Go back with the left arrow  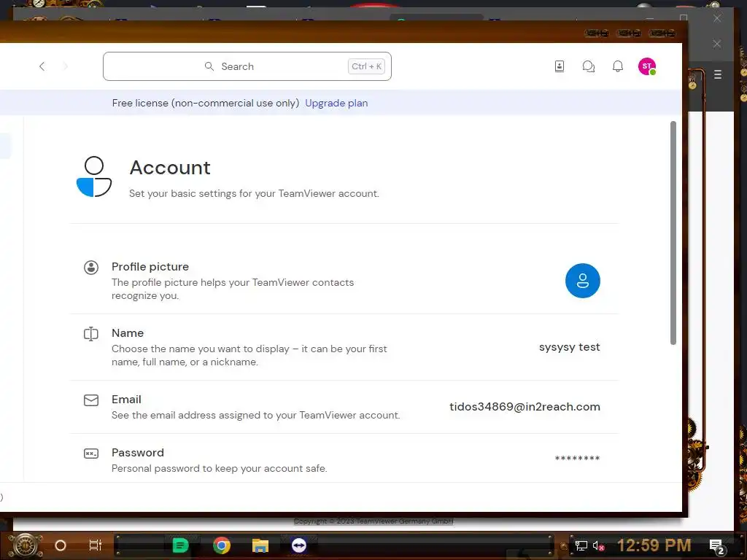[x=42, y=66]
